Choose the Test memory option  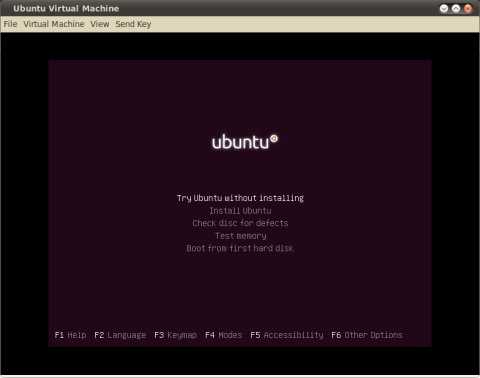point(241,236)
